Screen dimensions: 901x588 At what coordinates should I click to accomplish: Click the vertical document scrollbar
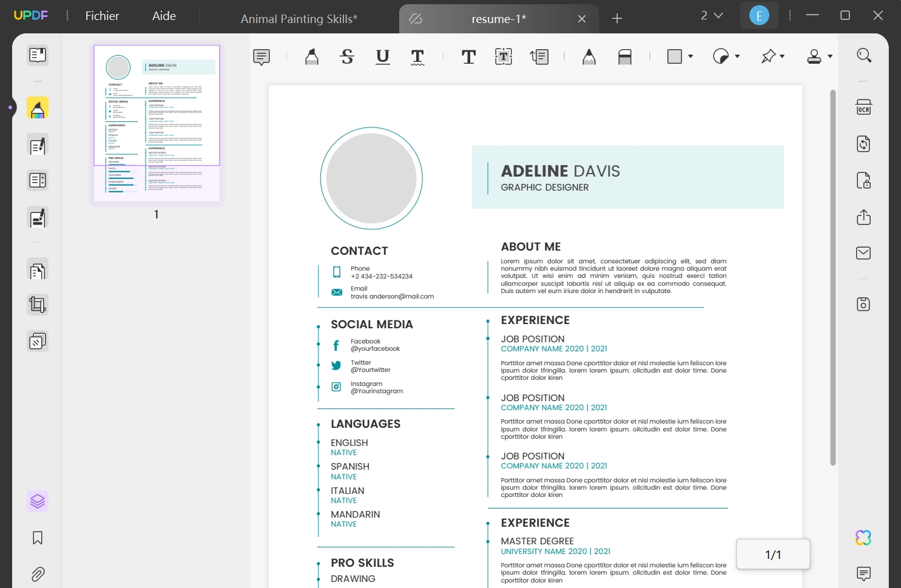833,278
